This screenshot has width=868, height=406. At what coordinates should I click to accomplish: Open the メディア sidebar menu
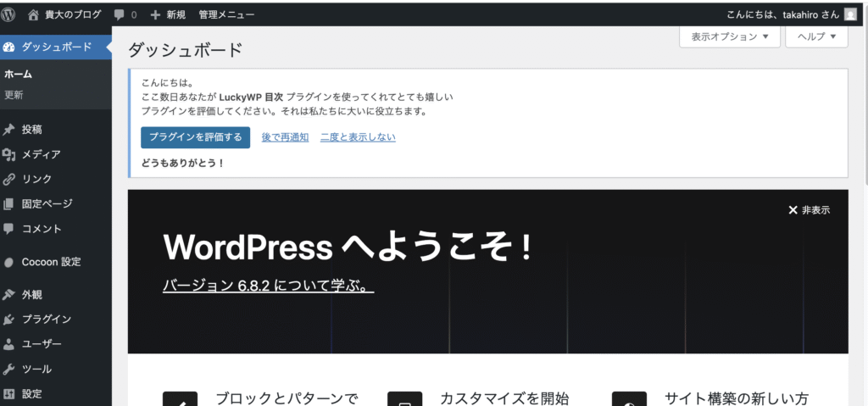pos(56,154)
